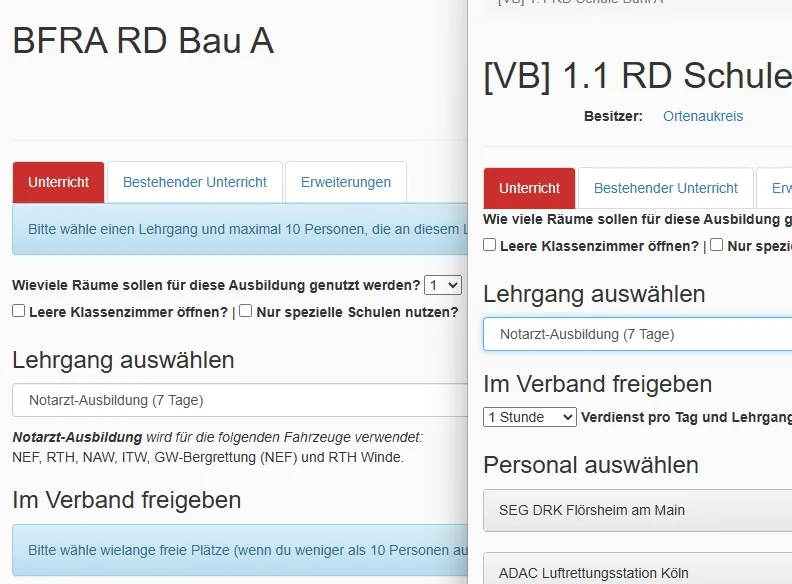Viewport: 792px width, 584px height.
Task: Open the room count dropdown showing 1
Action: (442, 285)
